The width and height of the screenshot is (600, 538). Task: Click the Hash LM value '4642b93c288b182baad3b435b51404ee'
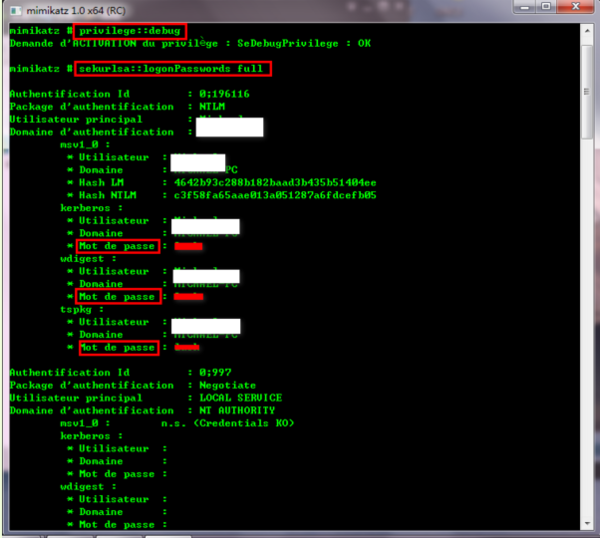pos(275,183)
